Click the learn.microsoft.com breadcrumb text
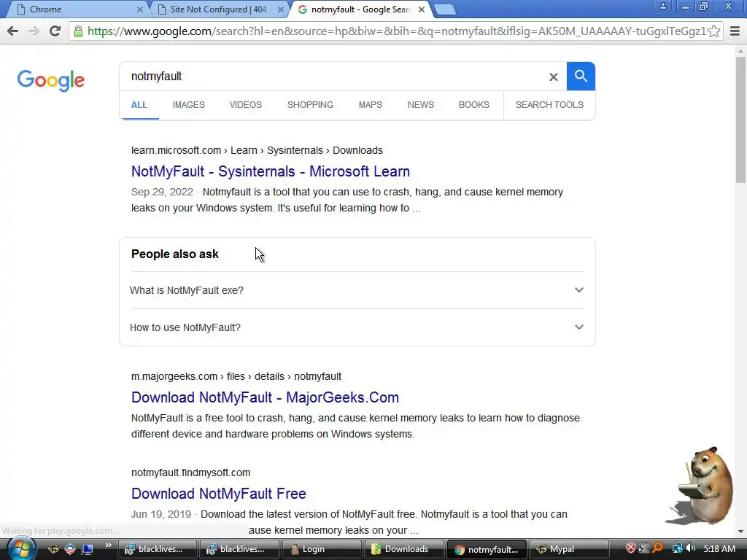The height and width of the screenshot is (560, 747). click(257, 150)
